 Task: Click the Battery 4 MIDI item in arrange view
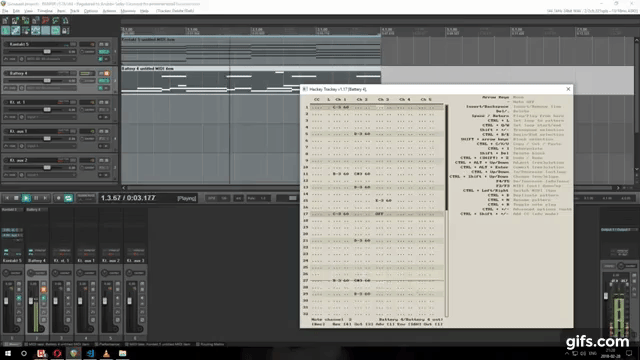251,80
